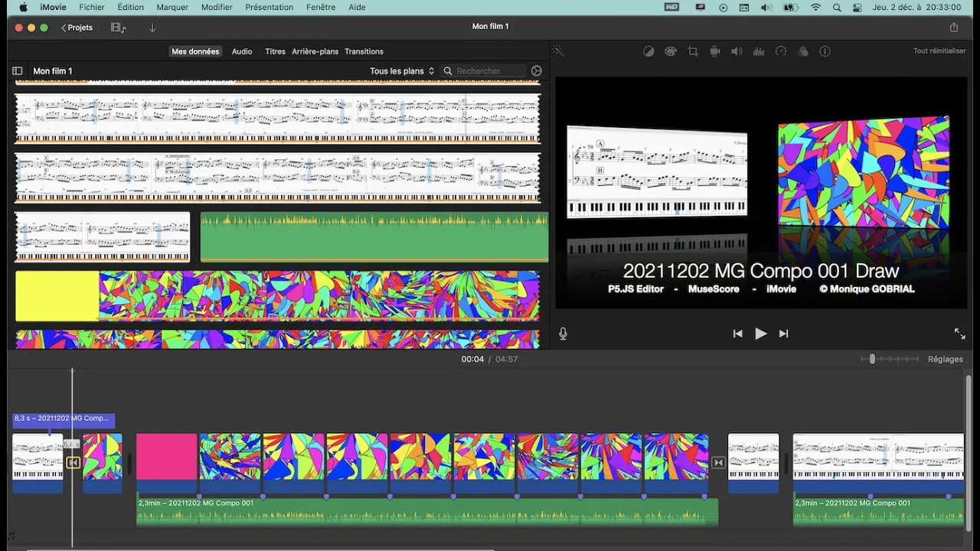Skip to the previous clip
Screen dimensions: 980x551
(x=737, y=334)
